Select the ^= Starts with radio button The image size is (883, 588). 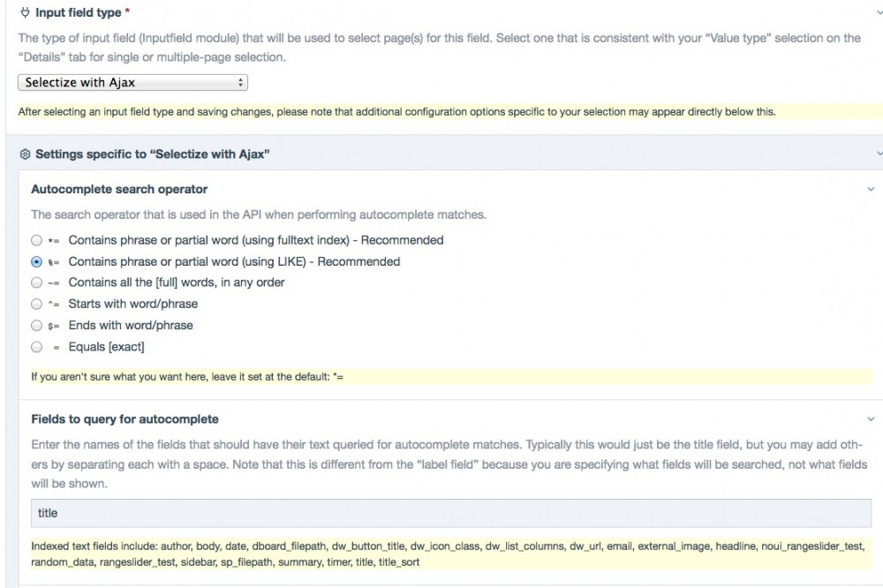pos(36,304)
